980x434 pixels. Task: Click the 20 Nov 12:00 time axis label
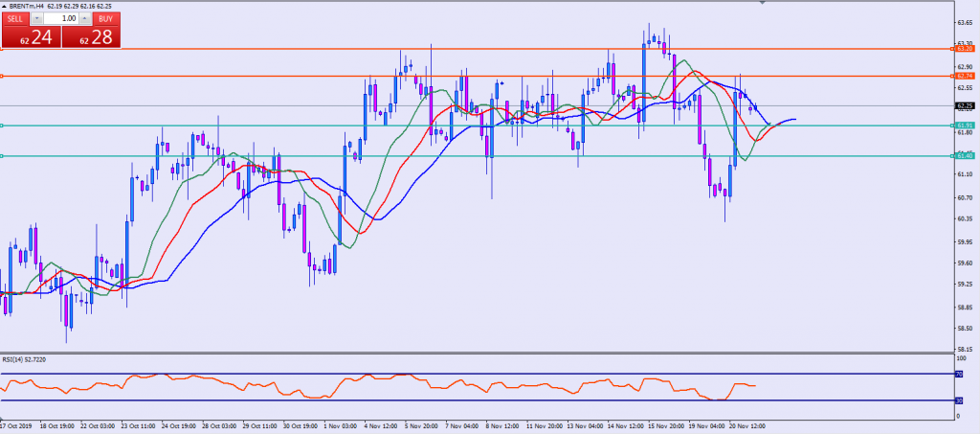click(746, 423)
